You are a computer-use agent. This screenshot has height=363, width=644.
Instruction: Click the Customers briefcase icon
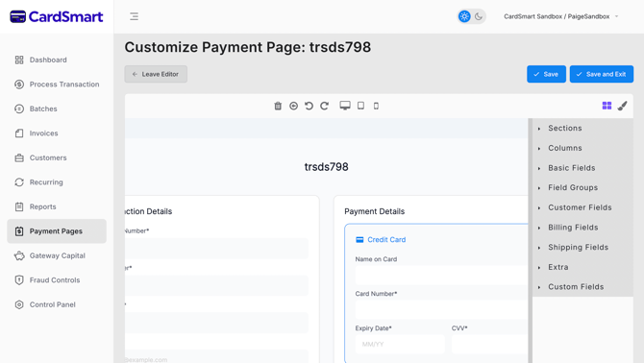tap(19, 157)
